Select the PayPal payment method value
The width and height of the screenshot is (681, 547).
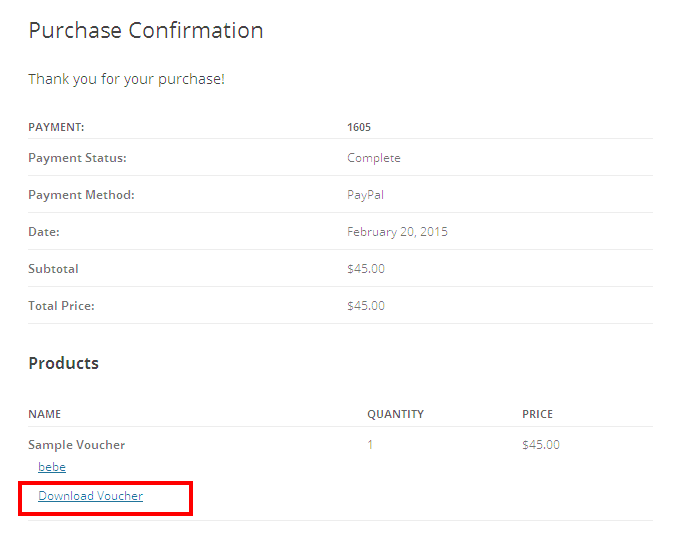click(x=366, y=195)
